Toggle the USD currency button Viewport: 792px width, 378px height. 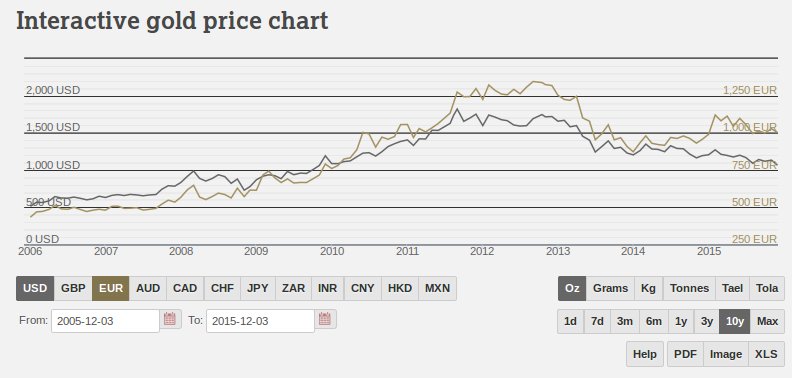click(x=35, y=288)
